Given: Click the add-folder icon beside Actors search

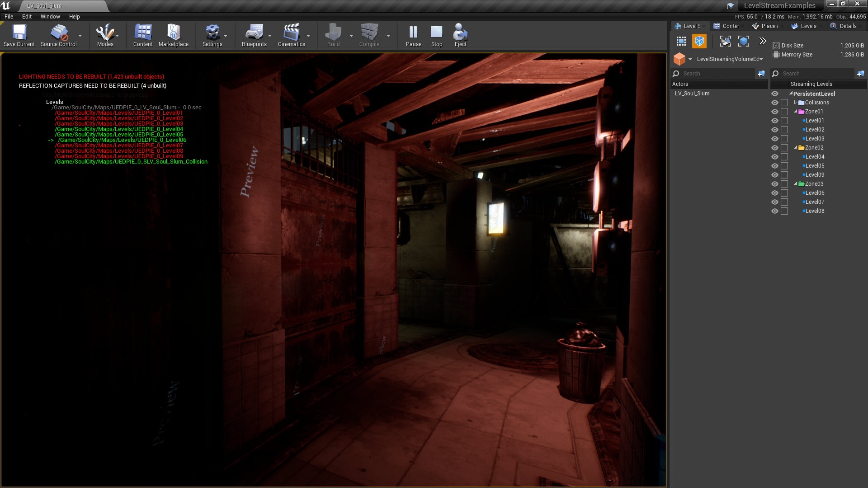Looking at the screenshot, I should [x=761, y=73].
